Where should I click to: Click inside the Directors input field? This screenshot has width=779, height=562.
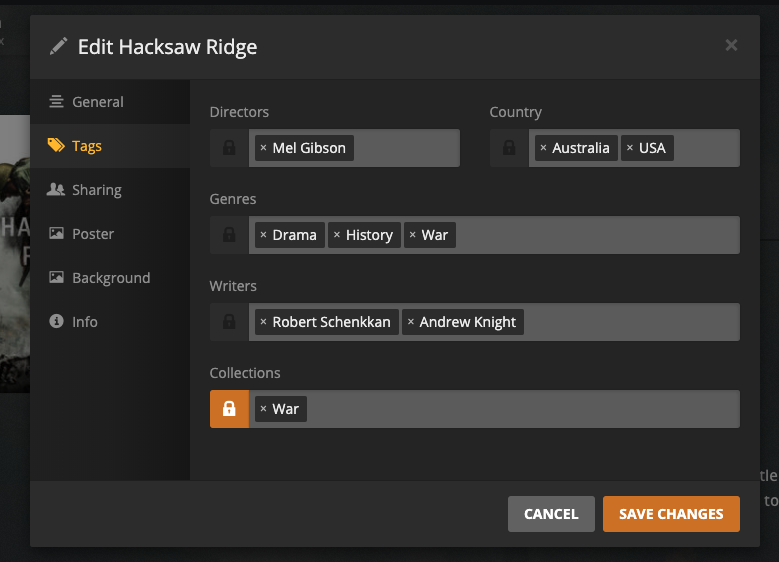point(354,148)
